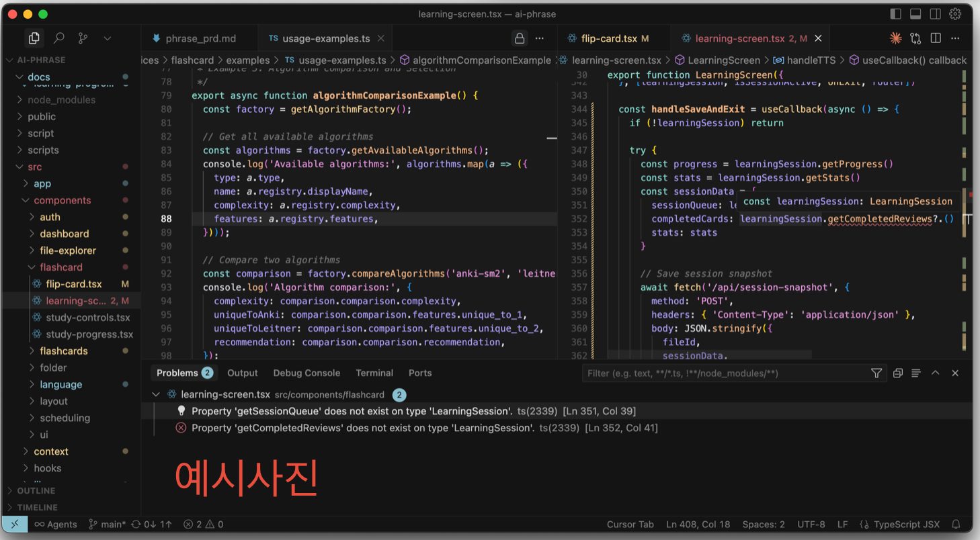980x540 pixels.
Task: Click the lightbulb next to getSessionQueue error
Action: tap(181, 411)
